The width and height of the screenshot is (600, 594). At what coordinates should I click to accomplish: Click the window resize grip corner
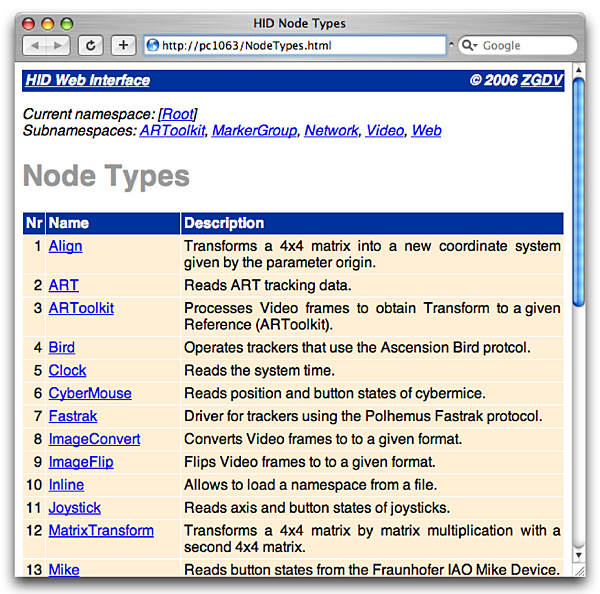(580, 571)
